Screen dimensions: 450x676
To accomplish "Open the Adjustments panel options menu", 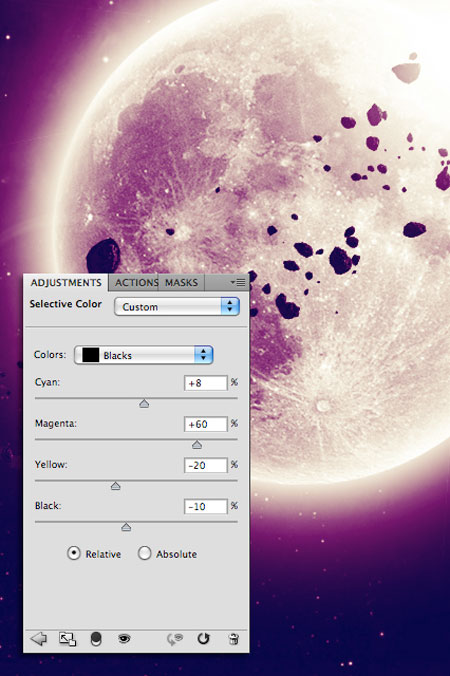I will (238, 282).
